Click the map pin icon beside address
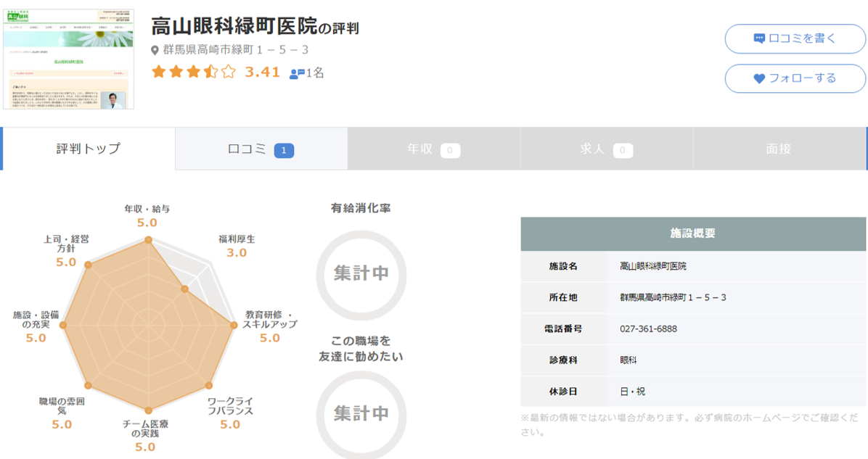The width and height of the screenshot is (868, 459). pos(155,50)
